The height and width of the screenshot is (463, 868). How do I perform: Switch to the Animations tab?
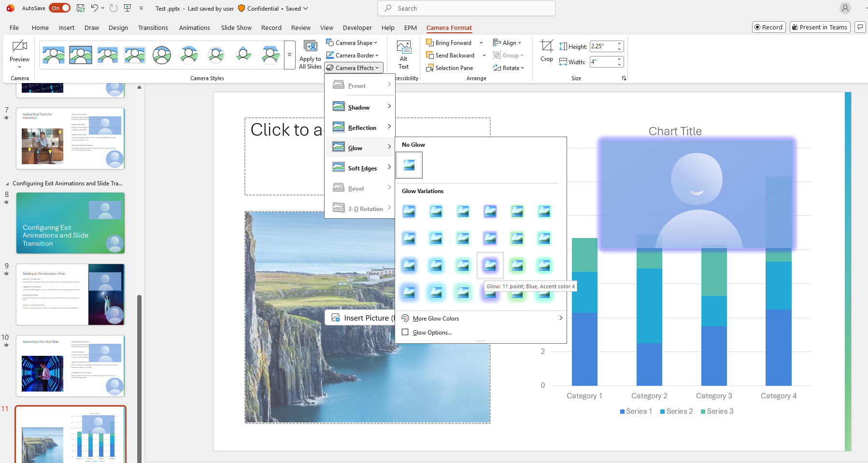point(195,28)
